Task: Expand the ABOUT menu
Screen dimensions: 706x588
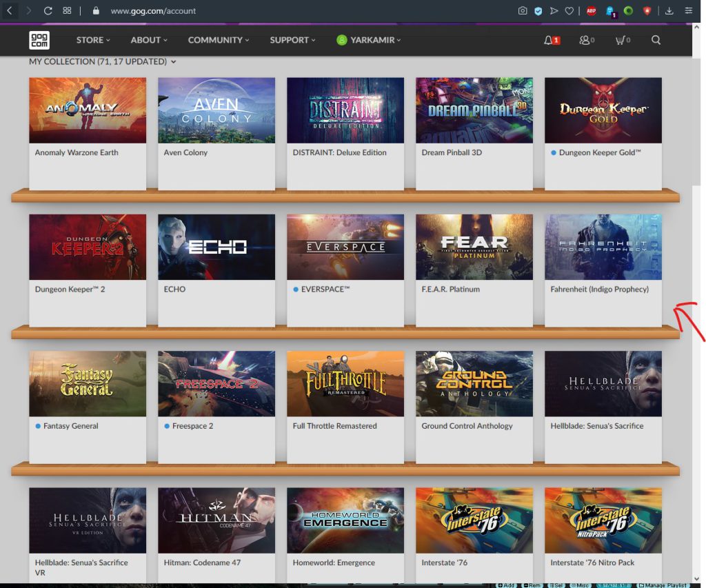Action: [x=149, y=40]
